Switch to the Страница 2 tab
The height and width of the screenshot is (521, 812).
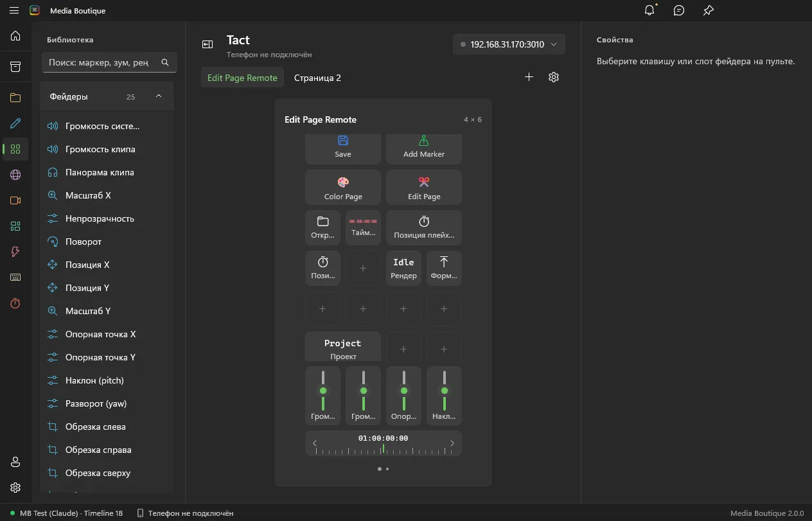pyautogui.click(x=317, y=78)
